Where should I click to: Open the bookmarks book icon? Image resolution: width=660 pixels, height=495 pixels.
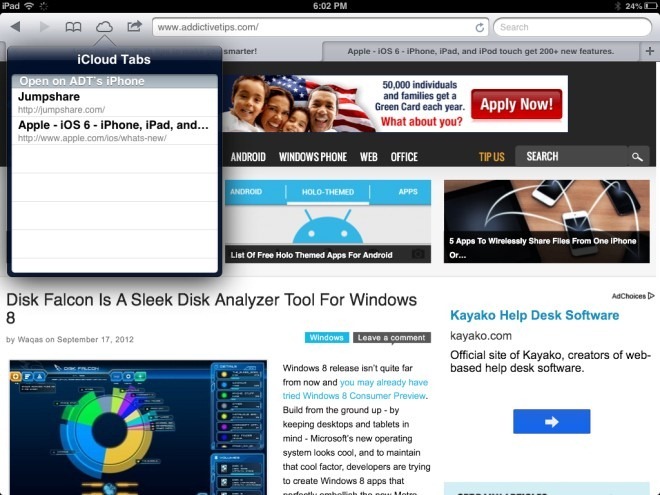click(x=73, y=27)
